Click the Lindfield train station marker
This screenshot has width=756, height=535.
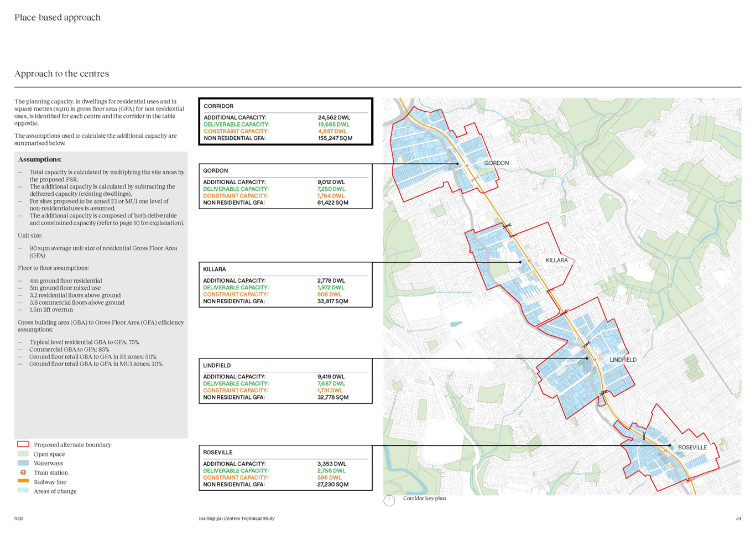point(595,360)
